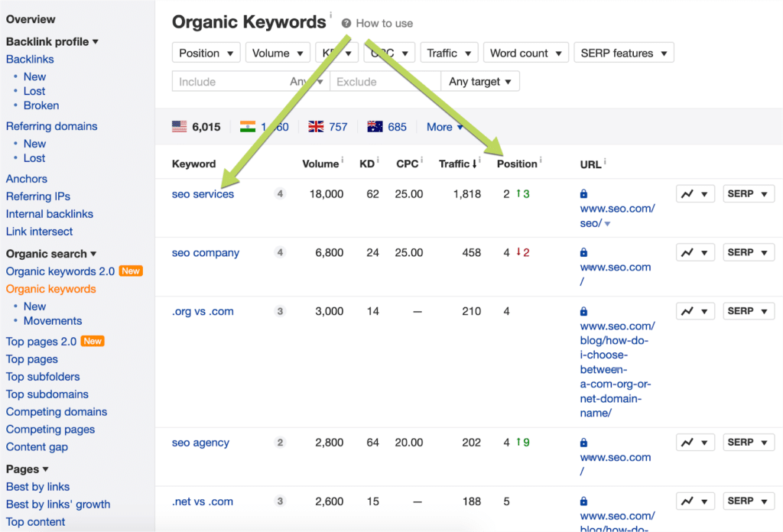783x532 pixels.
Task: Open Competing domains in the sidebar
Action: [57, 412]
